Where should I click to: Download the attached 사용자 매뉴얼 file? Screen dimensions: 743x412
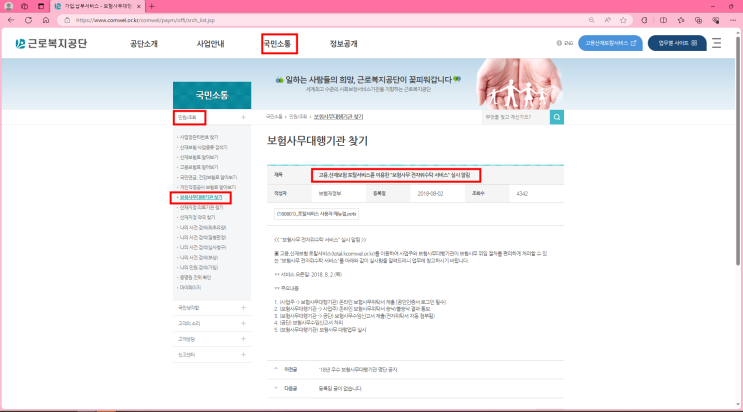coord(316,214)
